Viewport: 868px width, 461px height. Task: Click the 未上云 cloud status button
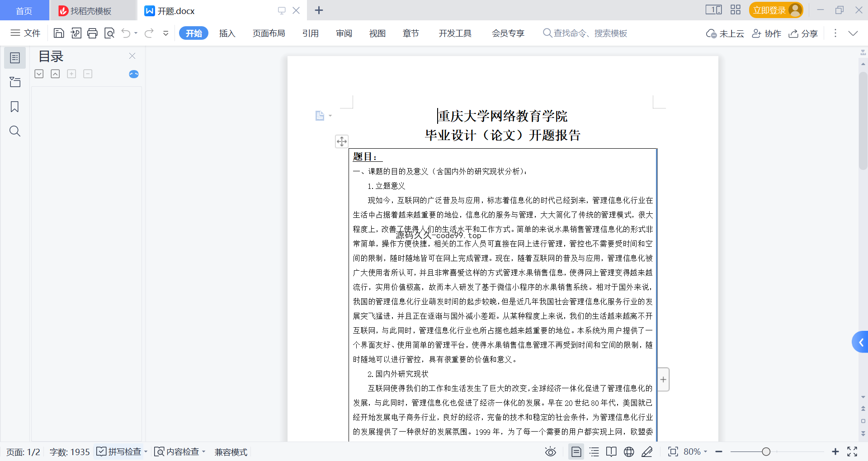pos(725,33)
